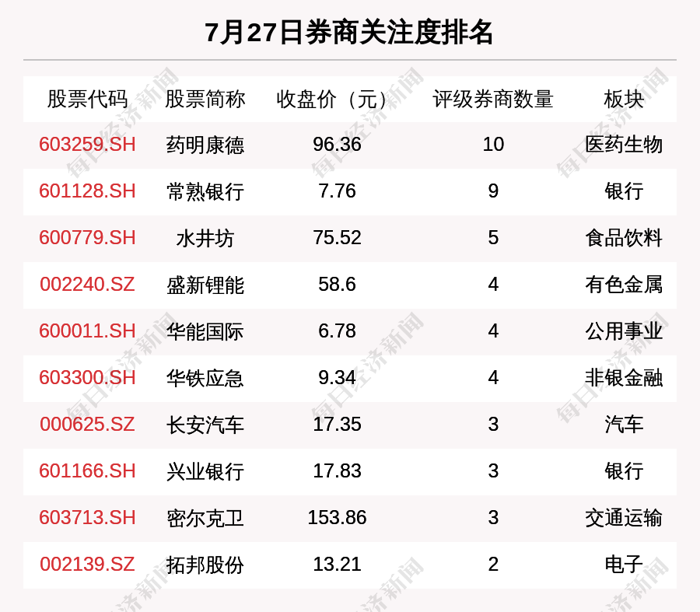Click closing price 75.52
The height and width of the screenshot is (612, 700).
pos(337,237)
